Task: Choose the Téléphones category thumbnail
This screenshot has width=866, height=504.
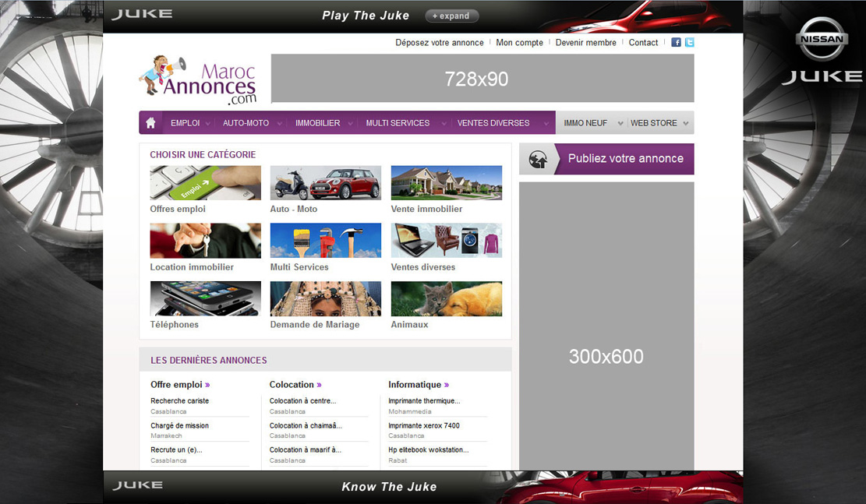Action: [205, 298]
